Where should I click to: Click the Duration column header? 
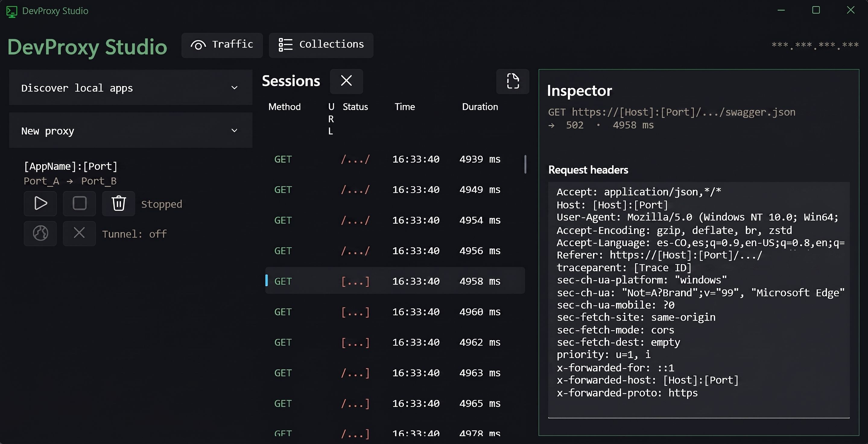tap(480, 107)
